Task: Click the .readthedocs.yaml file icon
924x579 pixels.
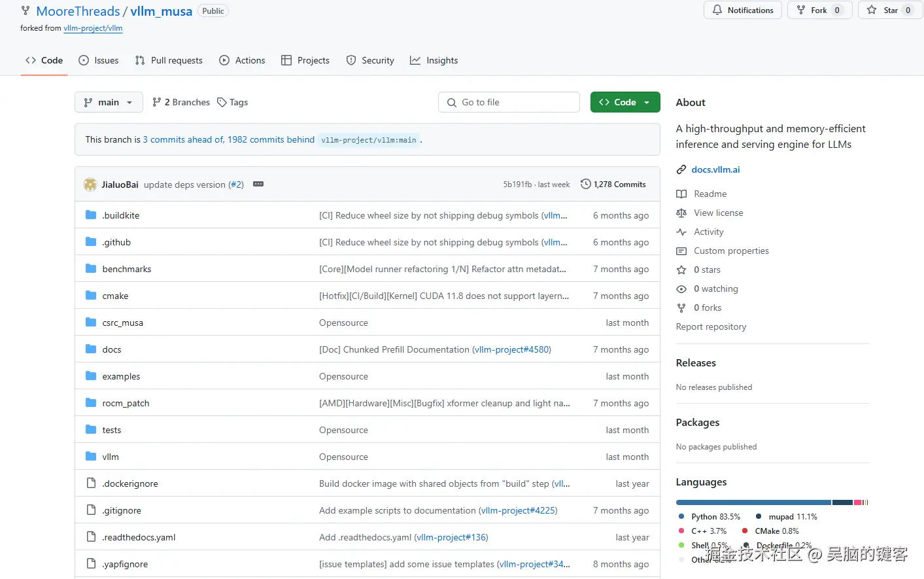Action: [91, 537]
